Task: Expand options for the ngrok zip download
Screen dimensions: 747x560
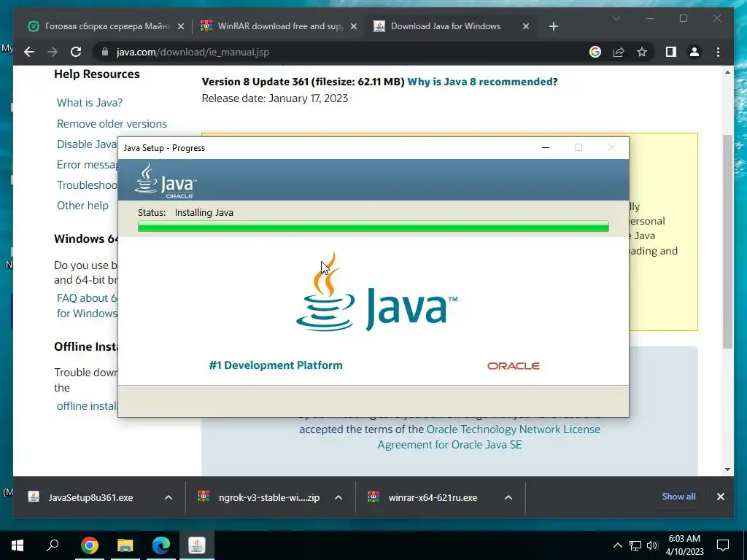Action: pos(338,497)
